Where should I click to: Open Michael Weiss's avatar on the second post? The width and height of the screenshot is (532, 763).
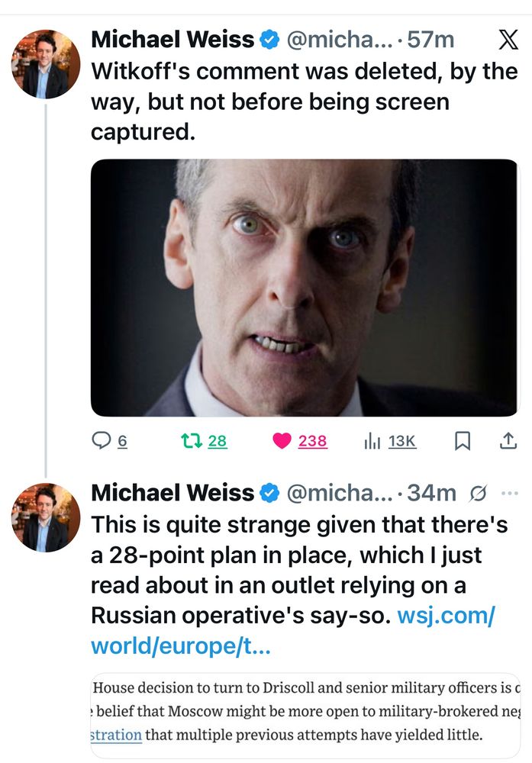(46, 517)
